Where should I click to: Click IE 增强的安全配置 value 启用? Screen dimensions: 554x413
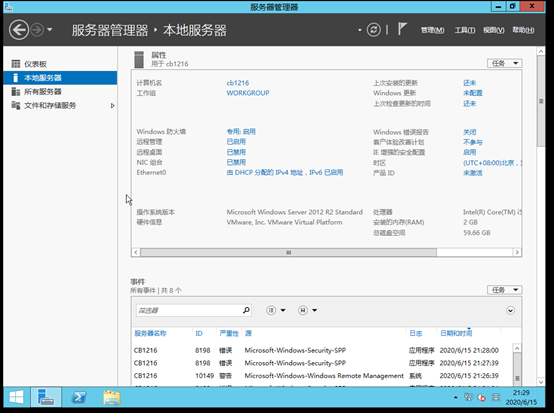point(470,152)
